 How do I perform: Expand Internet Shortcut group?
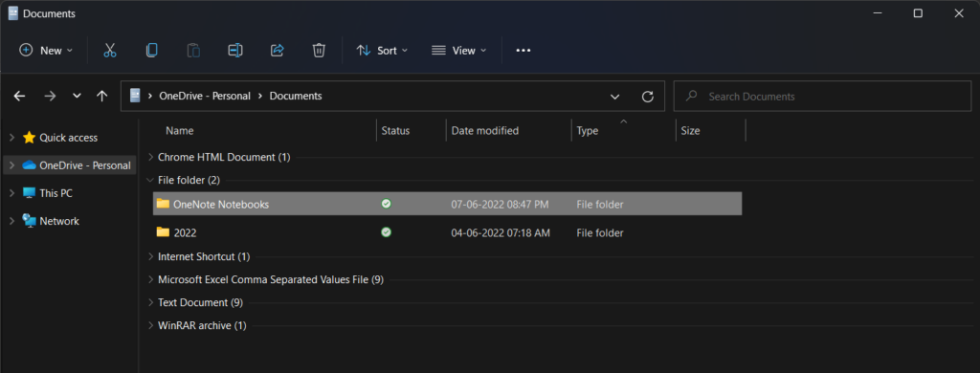150,256
